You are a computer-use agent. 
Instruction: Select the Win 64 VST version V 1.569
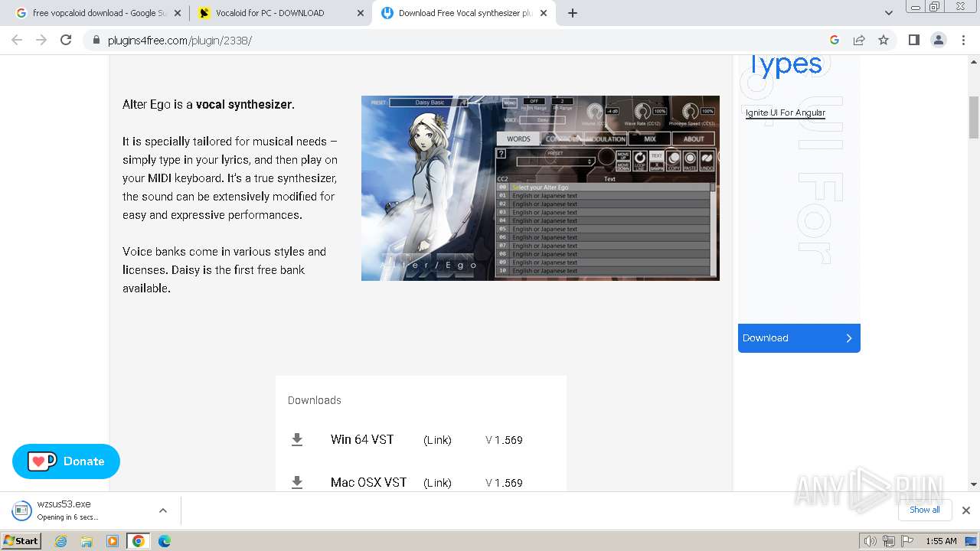coord(504,440)
